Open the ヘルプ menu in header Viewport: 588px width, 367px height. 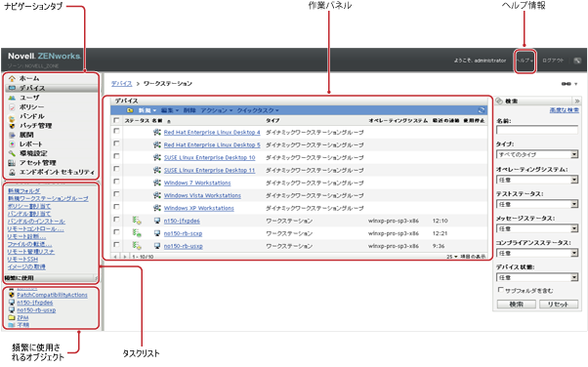pos(525,61)
